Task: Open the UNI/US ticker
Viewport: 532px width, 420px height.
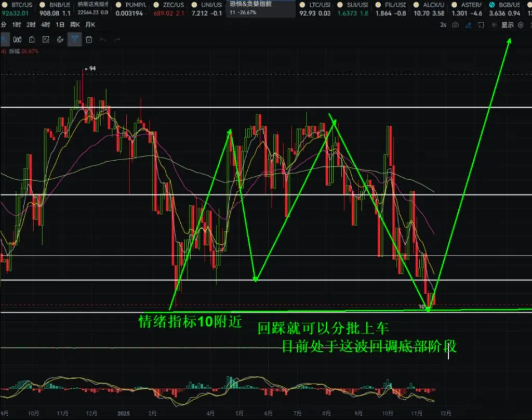Action: 207,9
